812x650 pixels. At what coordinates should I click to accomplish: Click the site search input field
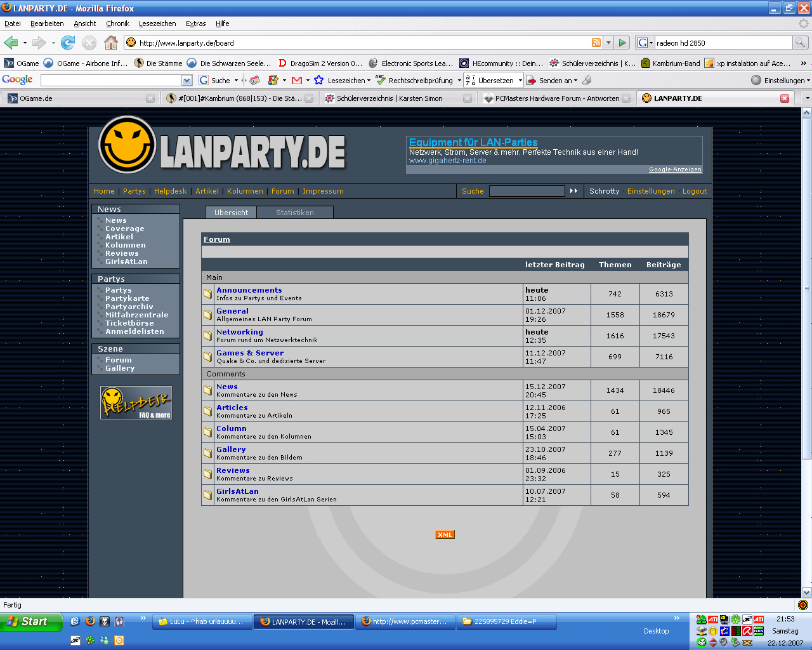pyautogui.click(x=527, y=191)
